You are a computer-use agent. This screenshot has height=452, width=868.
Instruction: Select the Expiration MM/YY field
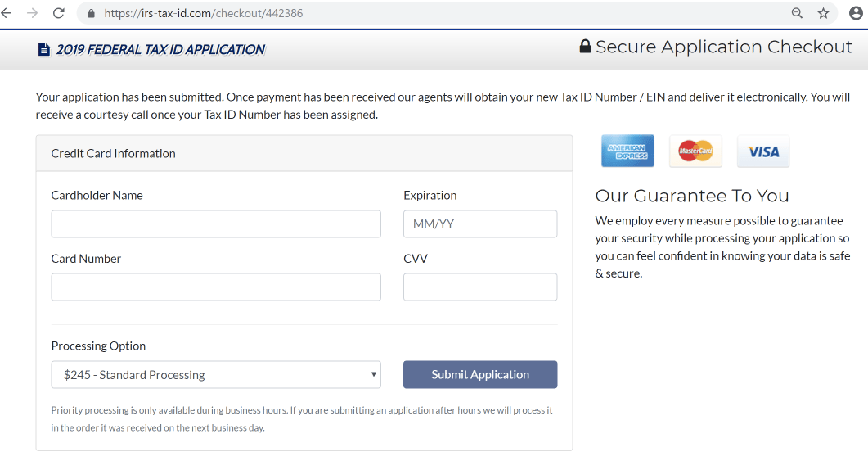click(480, 224)
